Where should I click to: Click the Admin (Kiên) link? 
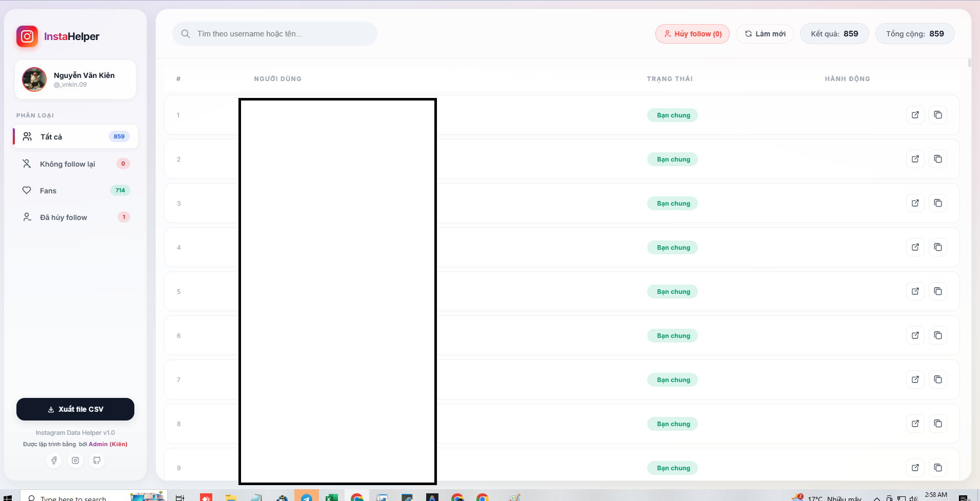108,444
